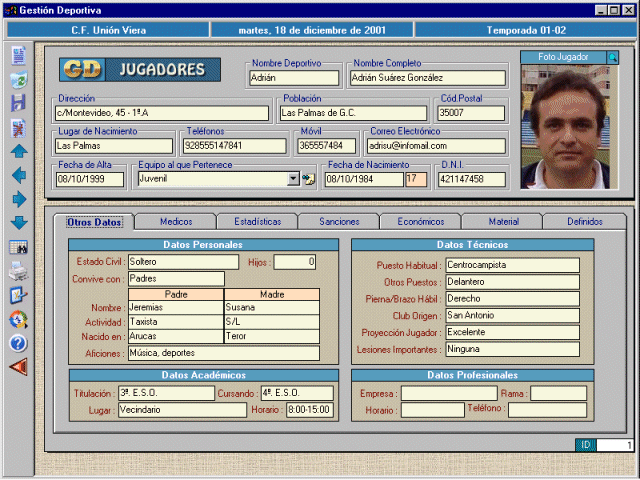Click the Dirección field

point(162,113)
